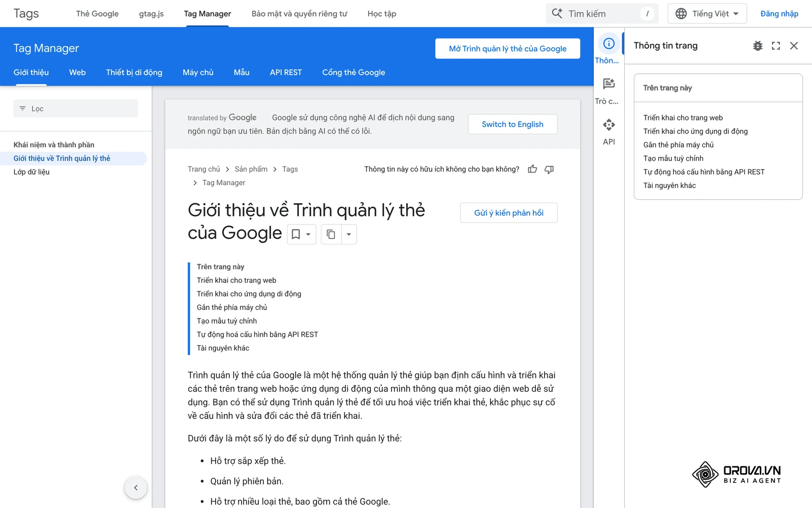812x508 pixels.
Task: Click the filter icon in Lọc field
Action: tap(22, 108)
